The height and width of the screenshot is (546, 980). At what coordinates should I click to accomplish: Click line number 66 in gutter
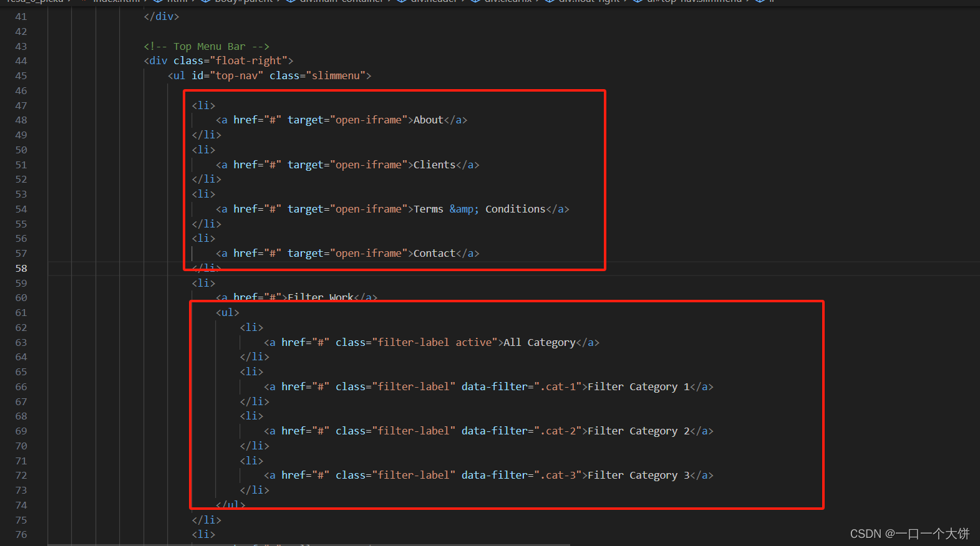point(21,386)
